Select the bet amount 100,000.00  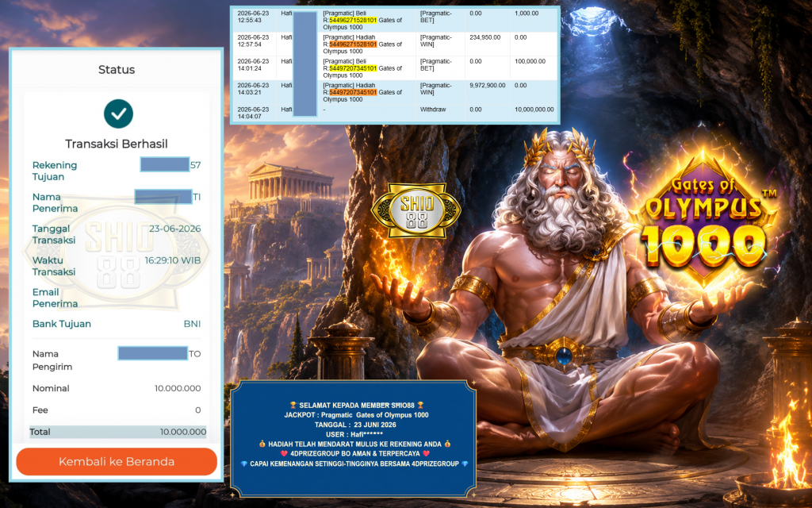pyautogui.click(x=530, y=61)
